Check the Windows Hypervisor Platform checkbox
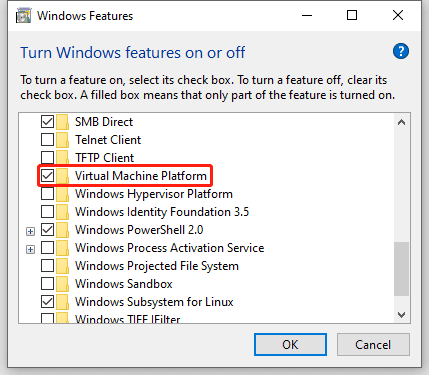Viewport: 429px width, 375px height. (47, 194)
